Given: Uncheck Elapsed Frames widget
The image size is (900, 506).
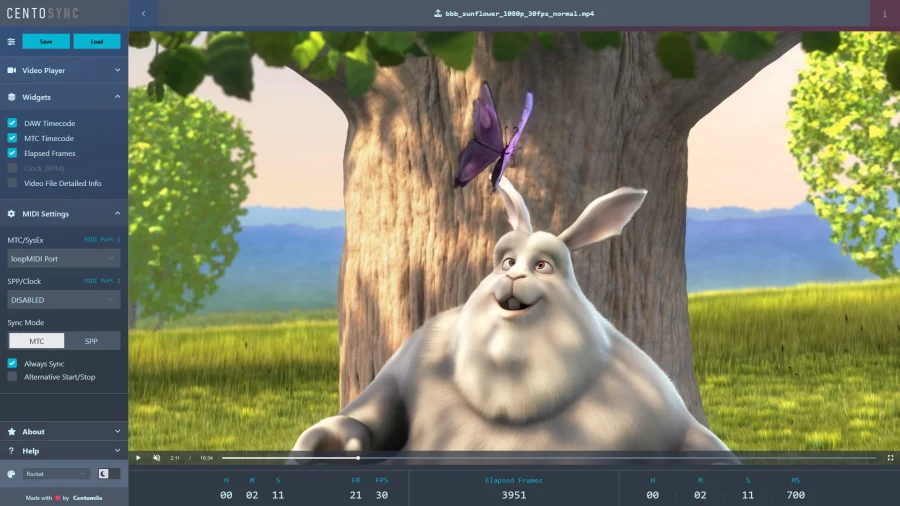Looking at the screenshot, I should 12,153.
